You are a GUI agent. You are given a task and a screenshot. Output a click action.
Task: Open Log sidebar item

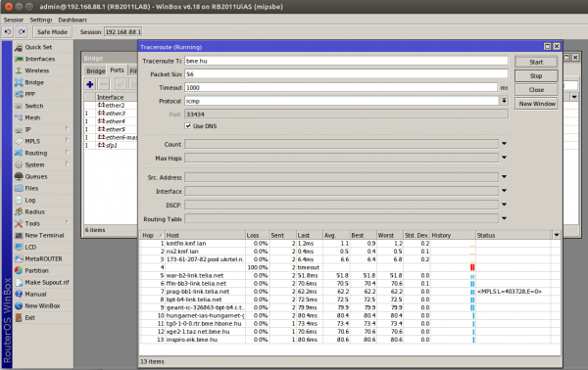point(30,200)
